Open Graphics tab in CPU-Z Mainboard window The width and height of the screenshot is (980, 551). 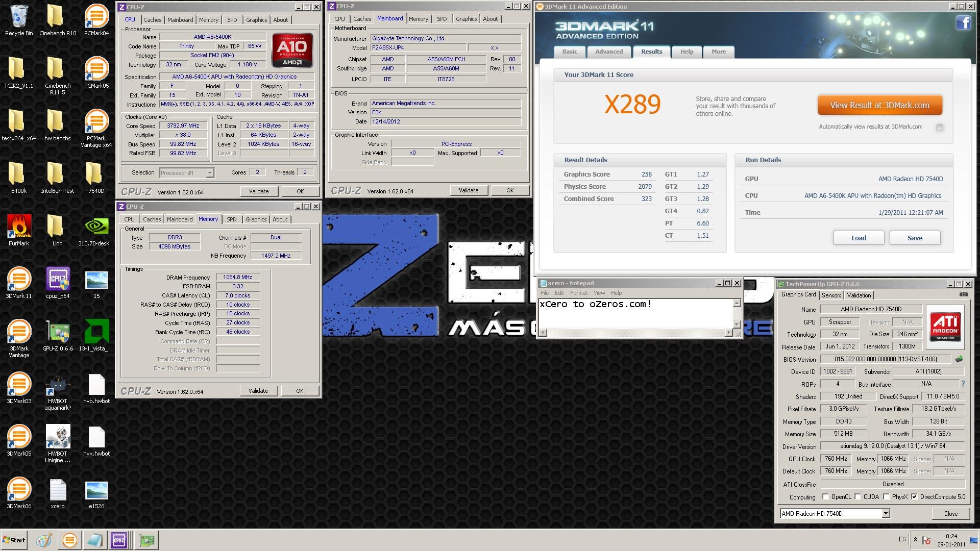pyautogui.click(x=466, y=19)
